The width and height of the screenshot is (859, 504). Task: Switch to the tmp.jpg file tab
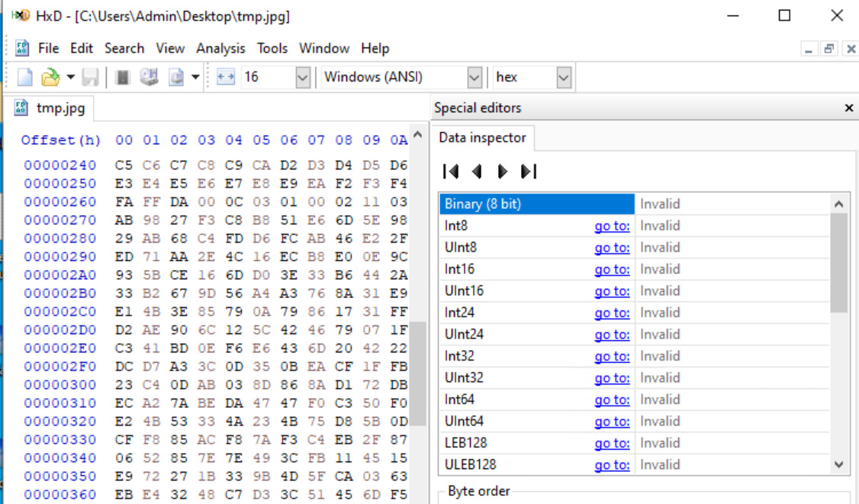click(52, 108)
